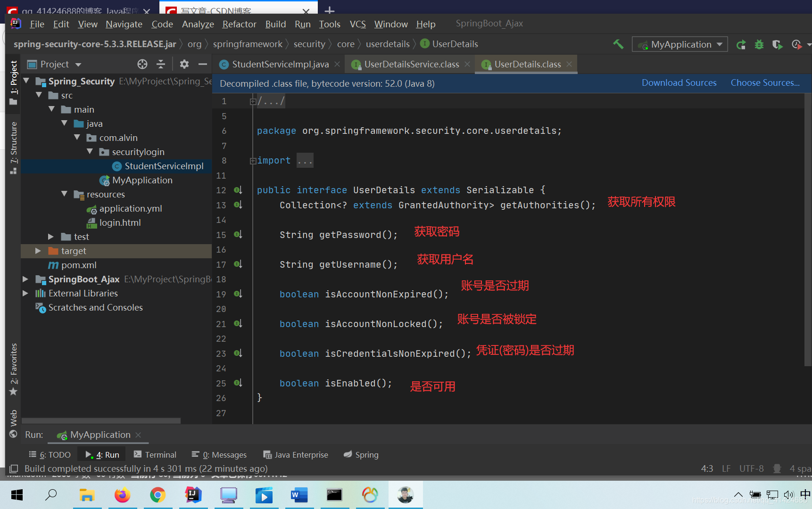This screenshot has width=812, height=509.
Task: Switch to StudentServiceImpl.java editor tab
Action: coord(280,65)
